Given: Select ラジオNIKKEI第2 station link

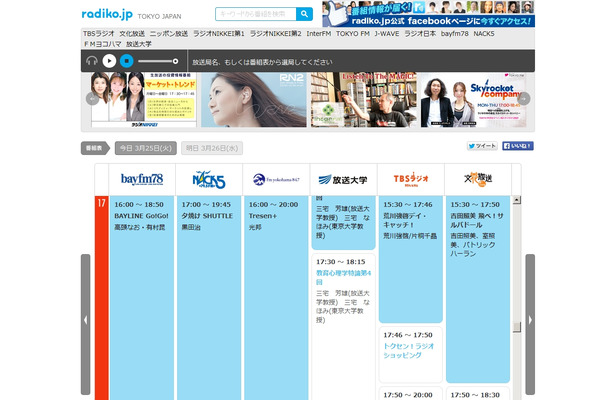Looking at the screenshot, I should point(275,34).
